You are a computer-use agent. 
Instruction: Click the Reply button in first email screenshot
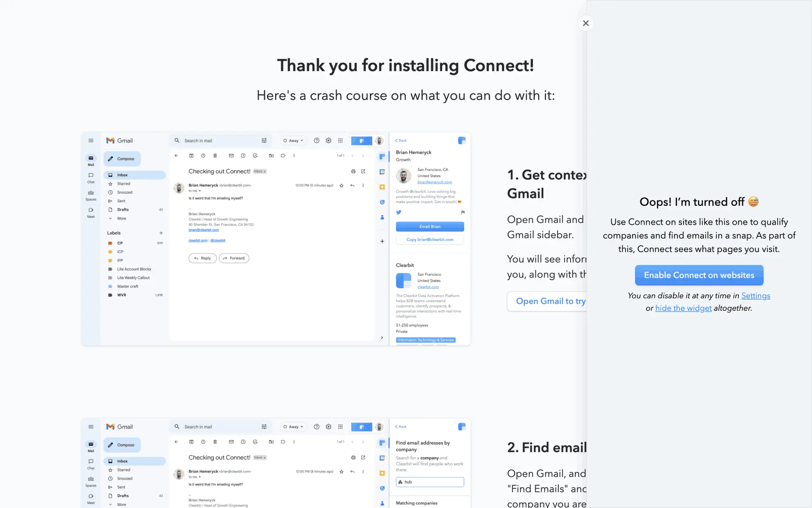[203, 258]
